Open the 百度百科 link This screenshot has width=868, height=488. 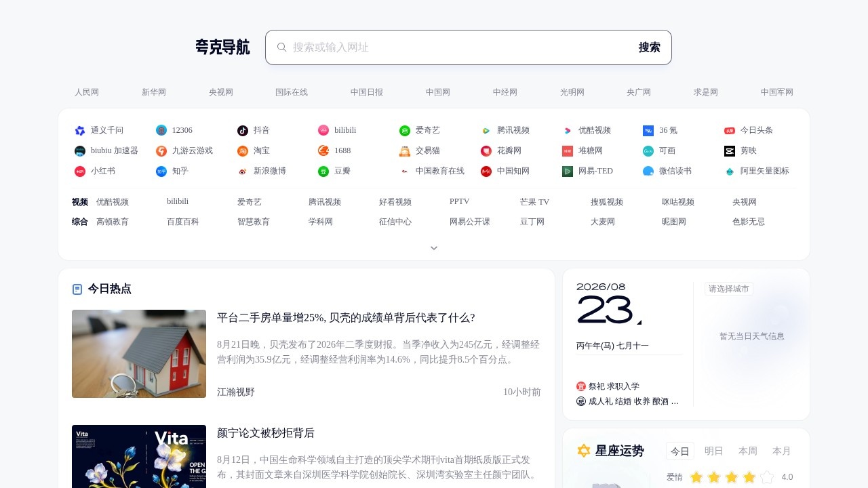tap(183, 222)
